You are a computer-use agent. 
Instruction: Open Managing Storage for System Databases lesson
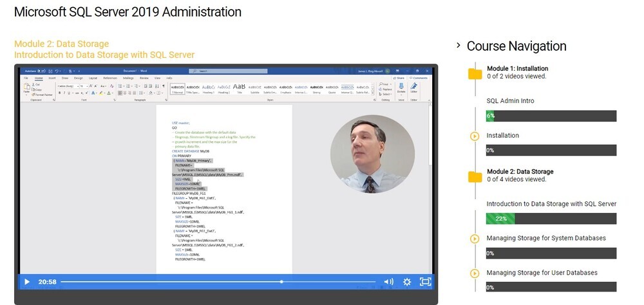[x=546, y=238]
